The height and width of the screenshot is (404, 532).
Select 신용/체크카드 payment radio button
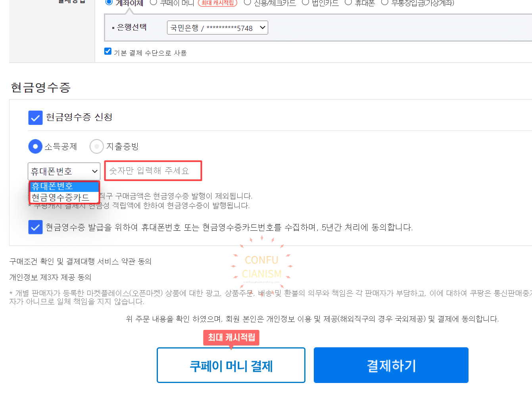tap(248, 2)
